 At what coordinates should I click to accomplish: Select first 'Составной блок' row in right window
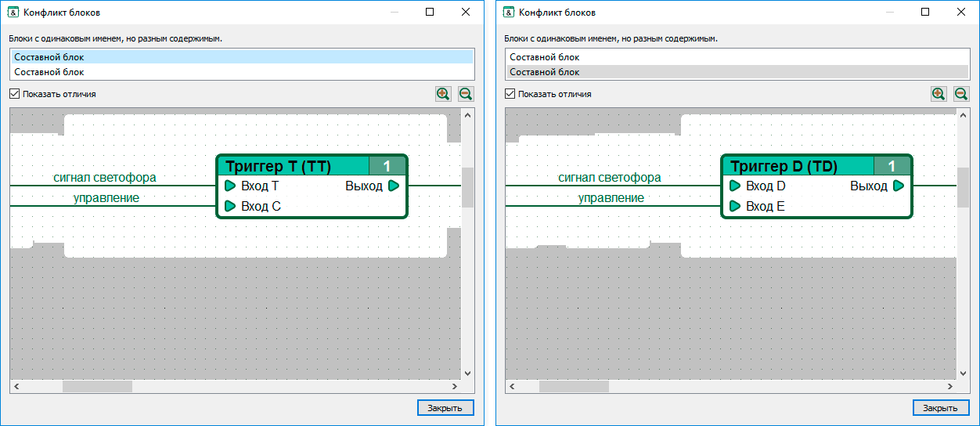(737, 57)
